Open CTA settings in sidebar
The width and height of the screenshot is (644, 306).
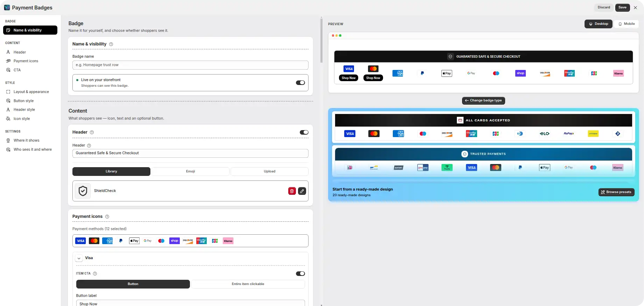coord(17,70)
